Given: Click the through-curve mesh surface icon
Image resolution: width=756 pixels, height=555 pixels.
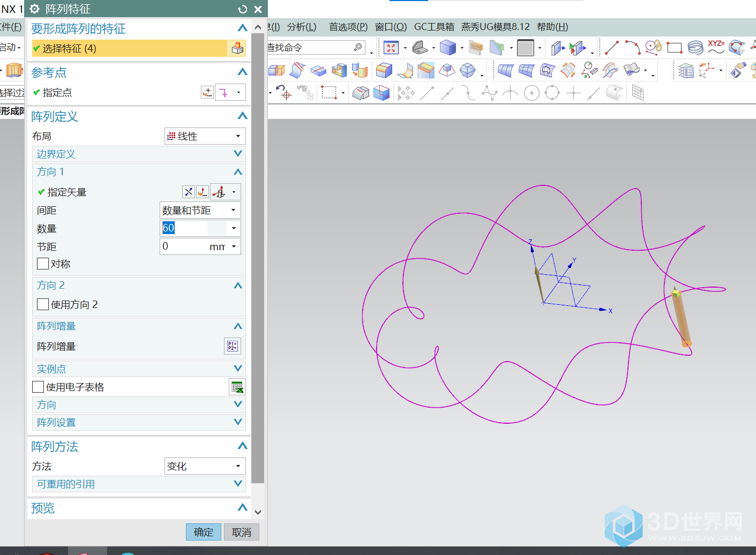Looking at the screenshot, I should [x=526, y=70].
